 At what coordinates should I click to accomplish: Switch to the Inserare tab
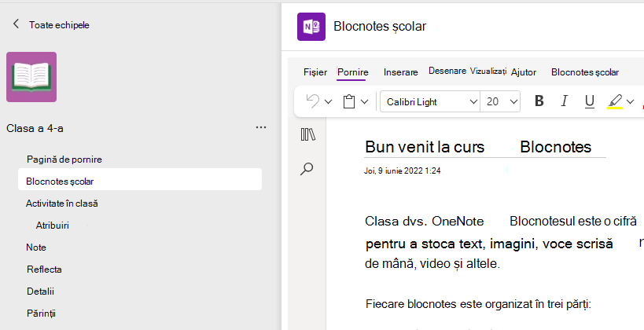(x=401, y=72)
